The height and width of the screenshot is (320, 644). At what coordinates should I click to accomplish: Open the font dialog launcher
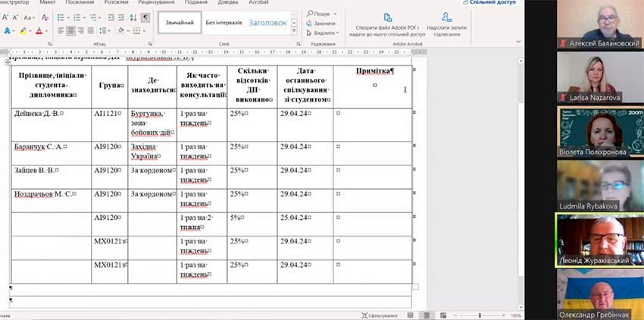[x=50, y=43]
